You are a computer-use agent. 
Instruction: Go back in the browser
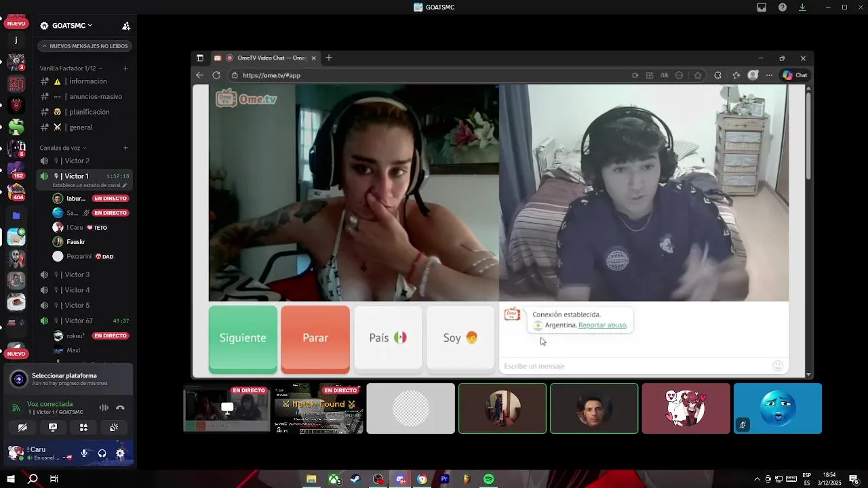coord(199,75)
